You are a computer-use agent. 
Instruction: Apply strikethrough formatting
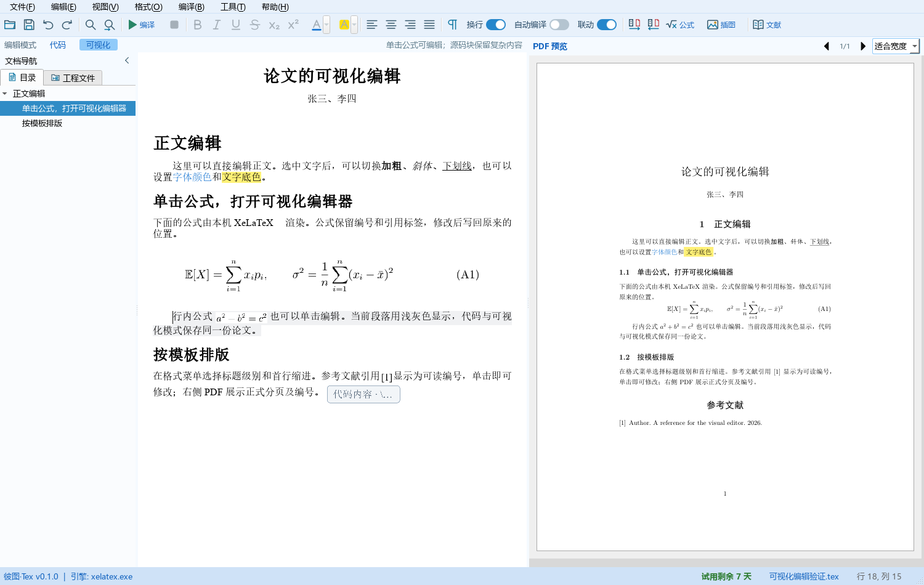[x=255, y=25]
